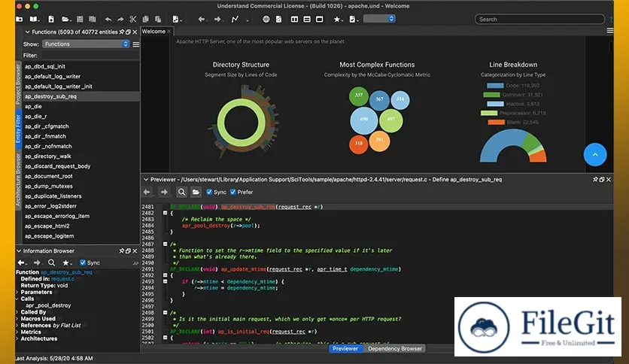Collapse comment fold at line 2487
This screenshot has width=629, height=364.
[x=165, y=244]
